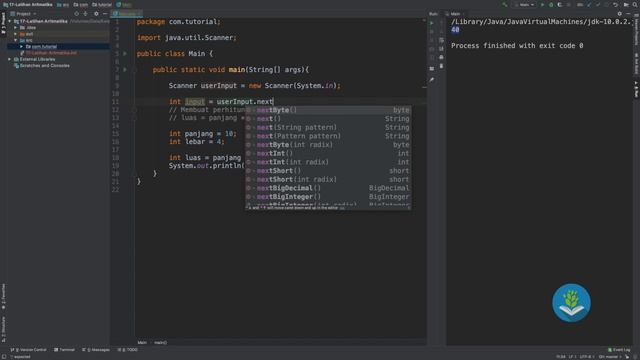The image size is (640, 360).
Task: Click the com breadcrumb in navigation bar
Action: point(80,4)
